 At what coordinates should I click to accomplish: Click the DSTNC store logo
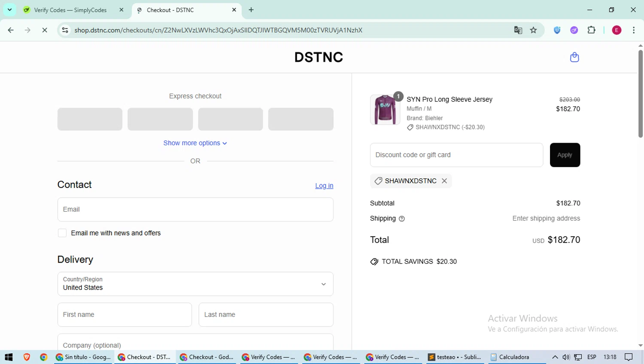click(x=319, y=57)
